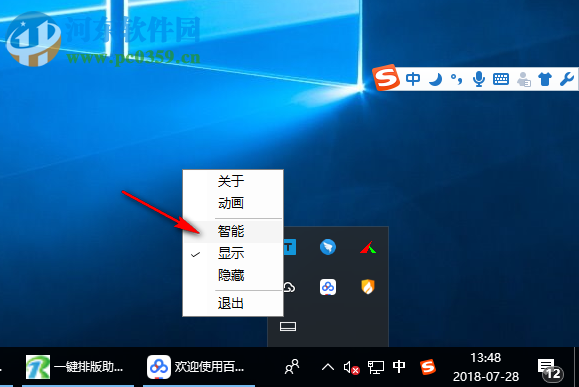This screenshot has width=579, height=387.
Task: Open the wrench toolbox icon on the Sogou toolbar
Action: (x=567, y=79)
